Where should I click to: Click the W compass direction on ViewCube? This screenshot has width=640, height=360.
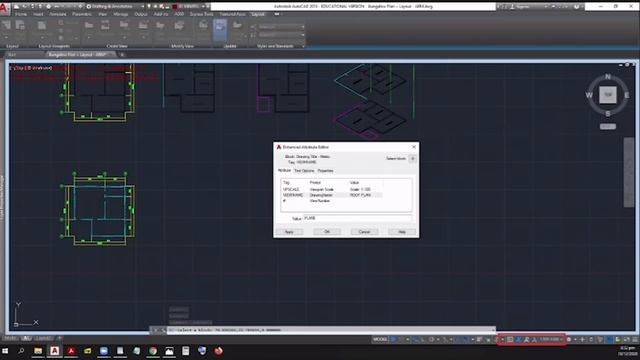[x=589, y=95]
